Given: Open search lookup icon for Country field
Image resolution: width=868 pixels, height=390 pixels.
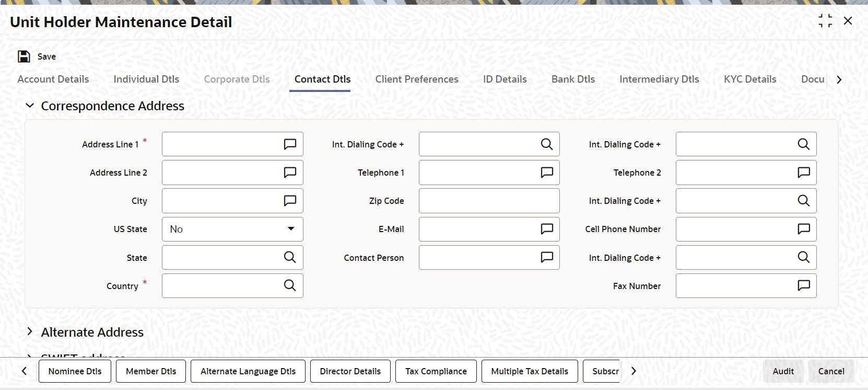Looking at the screenshot, I should click(x=290, y=285).
